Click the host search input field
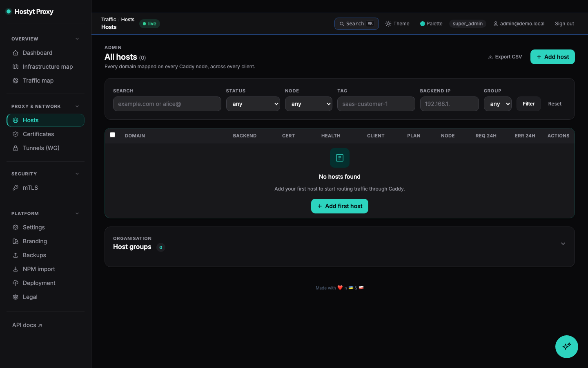588x368 pixels. (167, 104)
